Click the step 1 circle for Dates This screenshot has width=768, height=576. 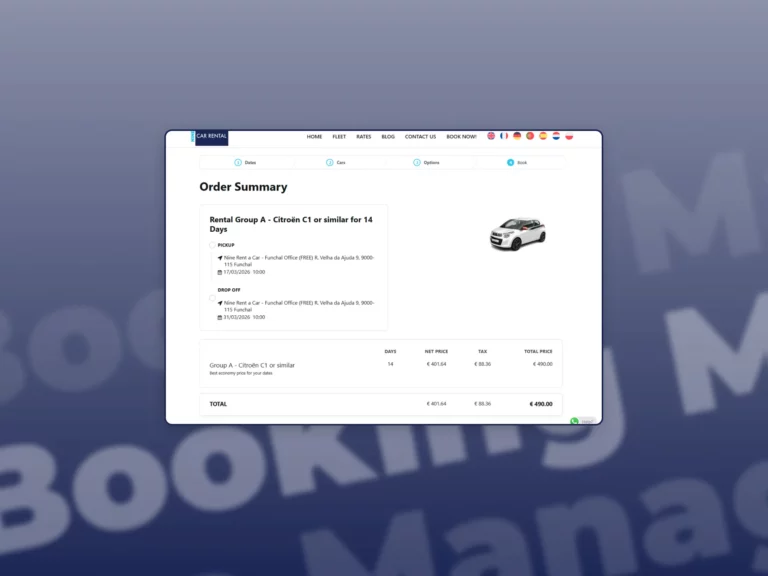pyautogui.click(x=238, y=163)
